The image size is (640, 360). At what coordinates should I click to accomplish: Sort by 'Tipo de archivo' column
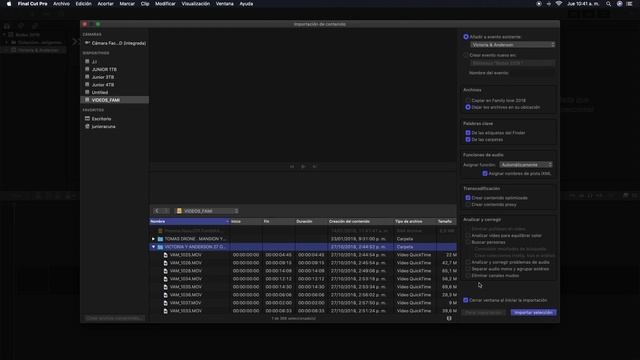point(415,221)
